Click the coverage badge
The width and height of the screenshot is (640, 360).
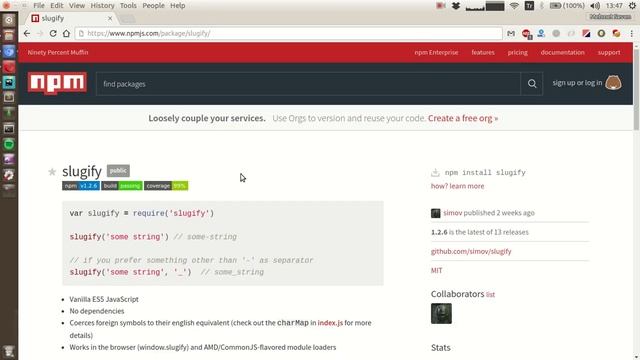tap(166, 186)
